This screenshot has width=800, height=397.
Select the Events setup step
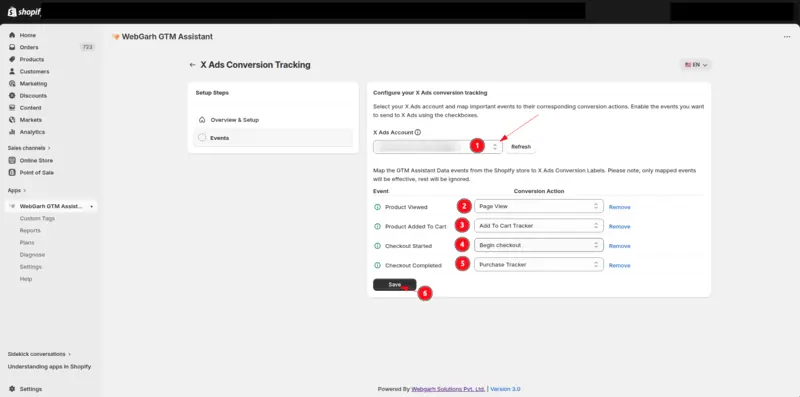tap(273, 138)
